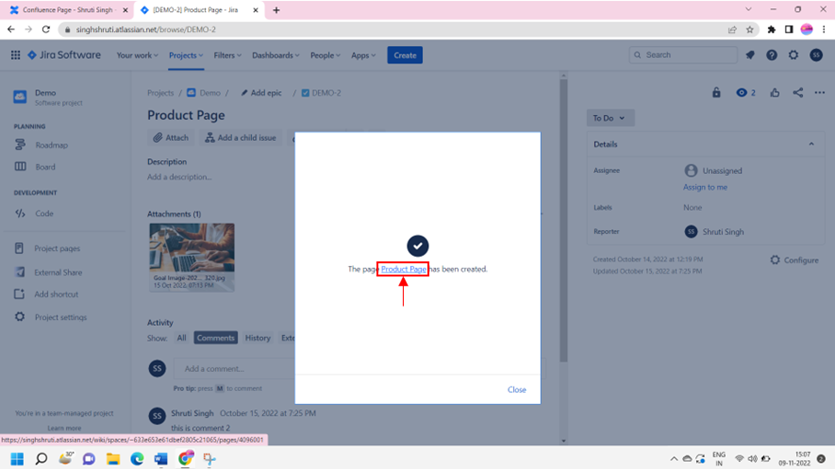The image size is (835, 469).
Task: Click the Chrome profile avatar
Action: click(807, 29)
